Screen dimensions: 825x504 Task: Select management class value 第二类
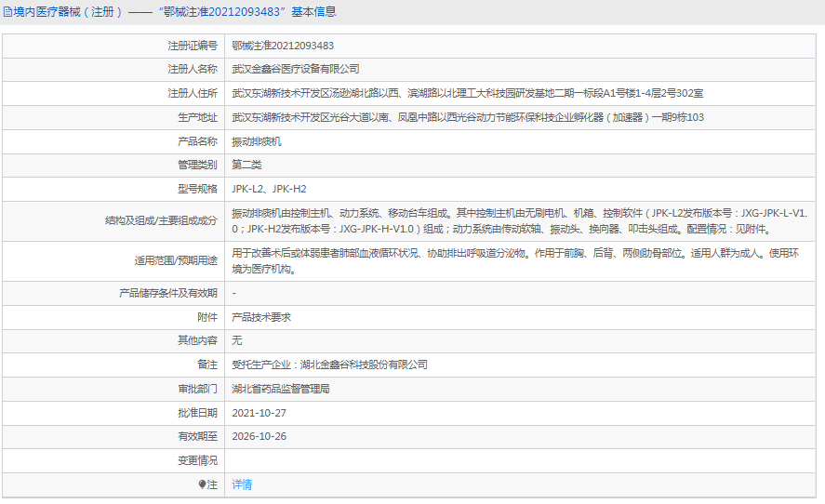[246, 165]
